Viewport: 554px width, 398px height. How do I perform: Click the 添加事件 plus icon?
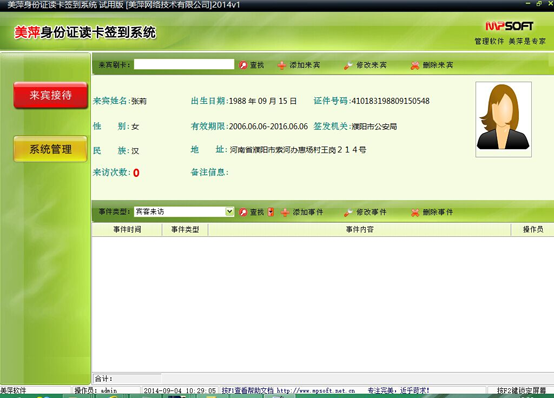[285, 212]
